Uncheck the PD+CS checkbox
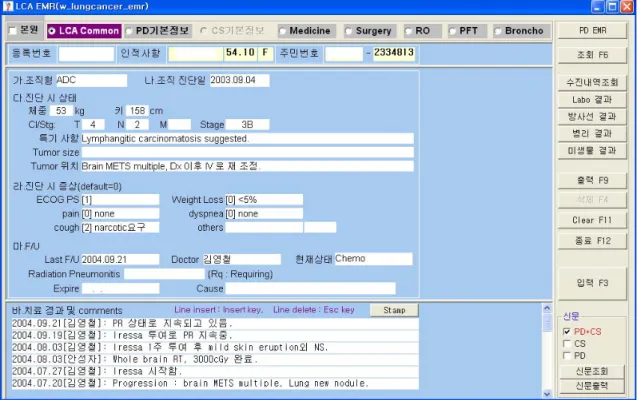 566,332
